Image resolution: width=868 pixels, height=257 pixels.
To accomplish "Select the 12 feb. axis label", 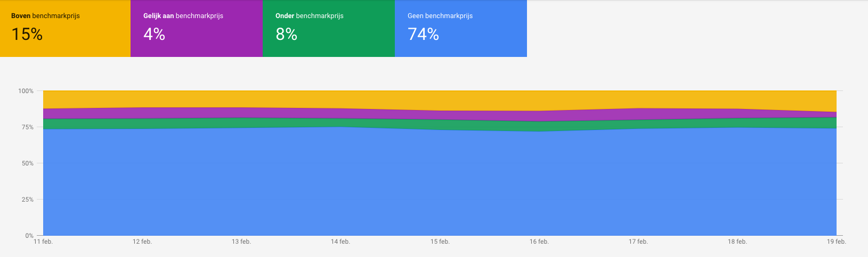I will [x=142, y=242].
